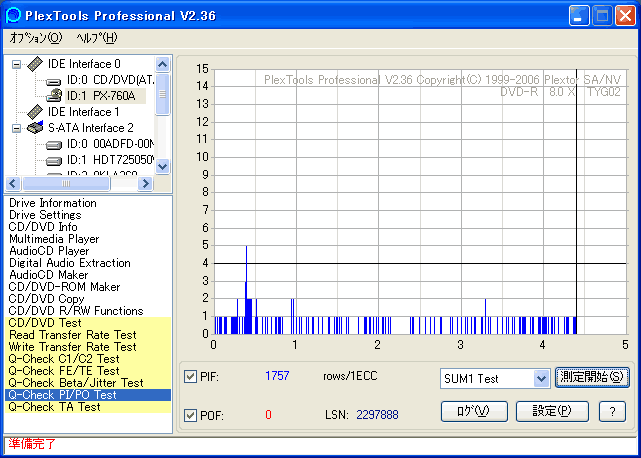Click the 00ADFD hard disk icon
641x458 pixels.
pyautogui.click(x=54, y=144)
